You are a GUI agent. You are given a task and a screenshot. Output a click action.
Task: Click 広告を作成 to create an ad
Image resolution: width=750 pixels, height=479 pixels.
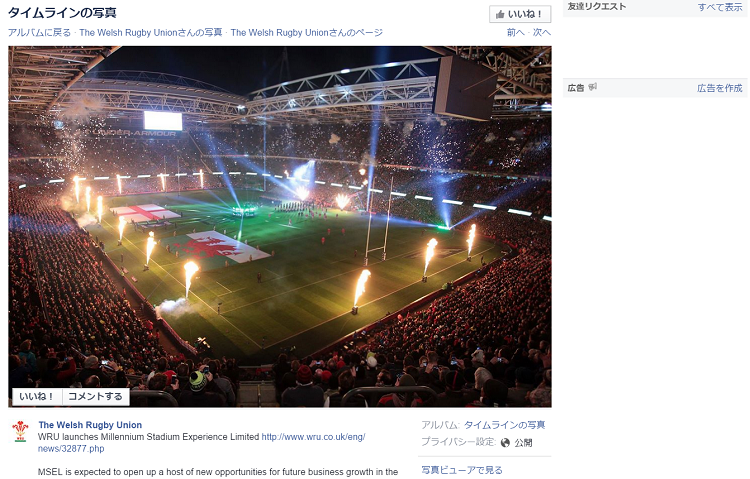click(720, 88)
